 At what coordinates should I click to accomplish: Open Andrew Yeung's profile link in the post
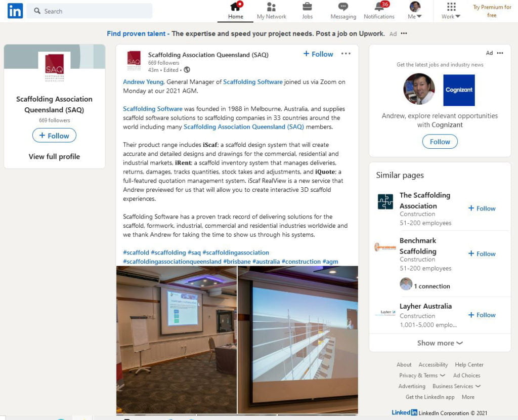(x=143, y=82)
